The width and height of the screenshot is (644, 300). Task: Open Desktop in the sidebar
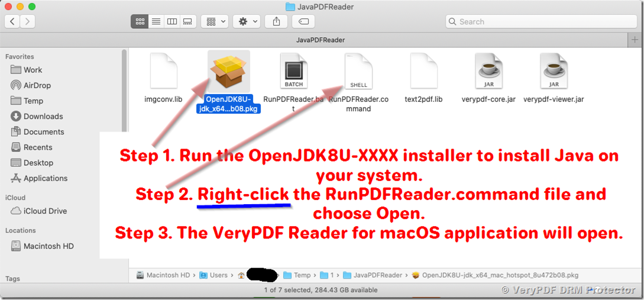pos(38,163)
